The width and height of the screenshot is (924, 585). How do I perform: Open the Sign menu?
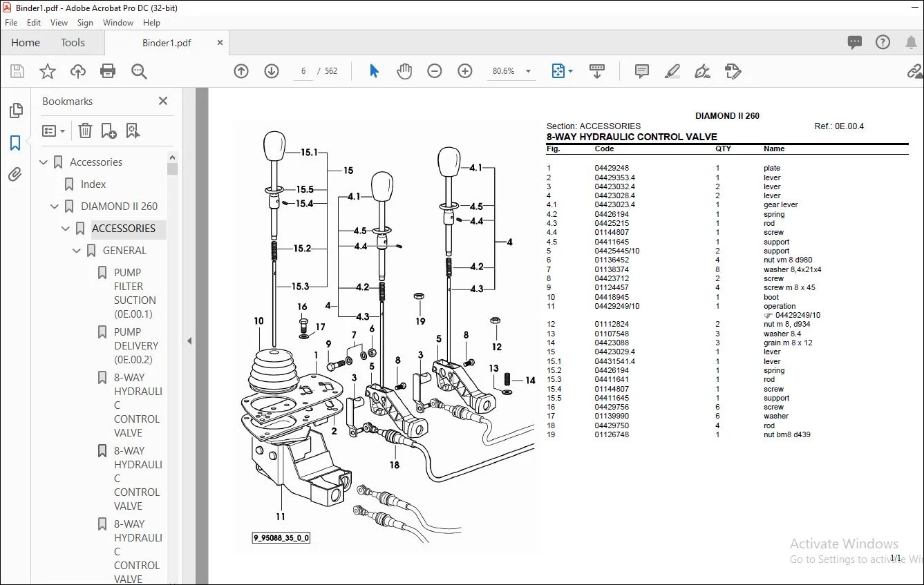pyautogui.click(x=85, y=23)
